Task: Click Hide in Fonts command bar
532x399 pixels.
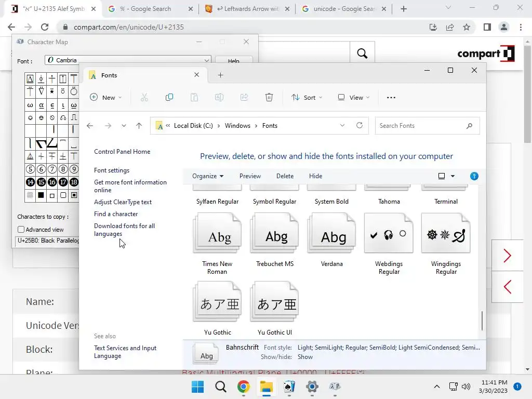Action: (315, 176)
